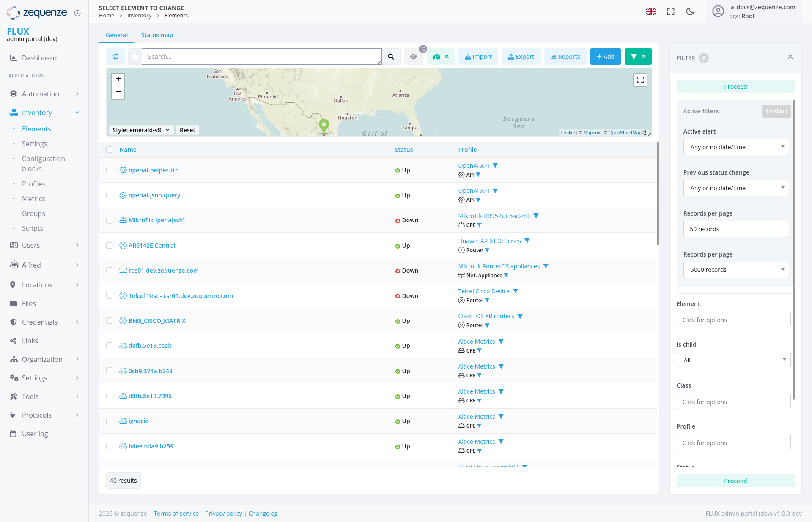Image resolution: width=812 pixels, height=522 pixels.
Task: Select the General tab
Action: point(117,35)
